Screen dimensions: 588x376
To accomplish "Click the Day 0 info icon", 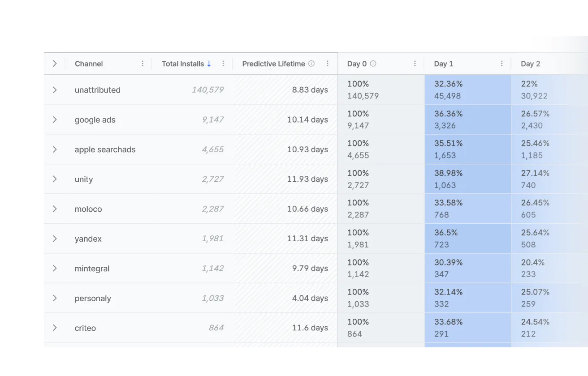I will click(x=372, y=64).
